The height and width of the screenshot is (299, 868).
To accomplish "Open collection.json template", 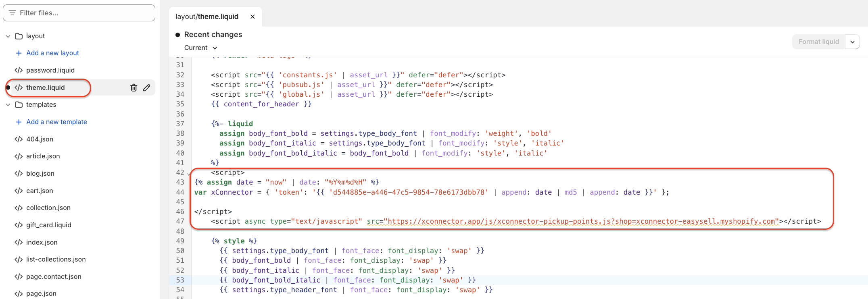I will point(48,208).
